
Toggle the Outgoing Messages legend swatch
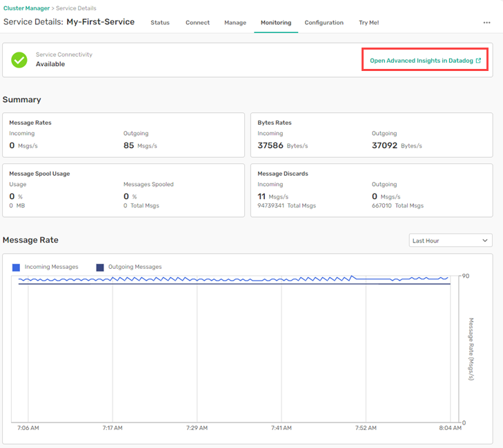click(x=100, y=267)
